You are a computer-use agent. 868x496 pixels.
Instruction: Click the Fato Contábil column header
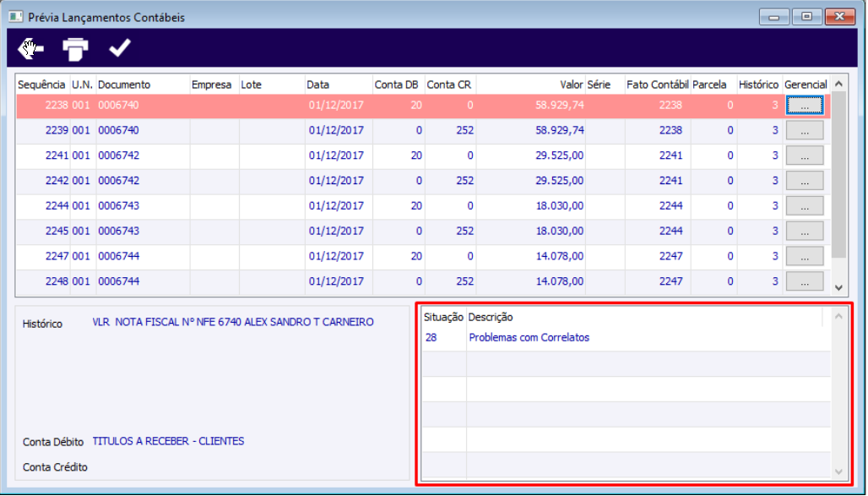tap(658, 84)
